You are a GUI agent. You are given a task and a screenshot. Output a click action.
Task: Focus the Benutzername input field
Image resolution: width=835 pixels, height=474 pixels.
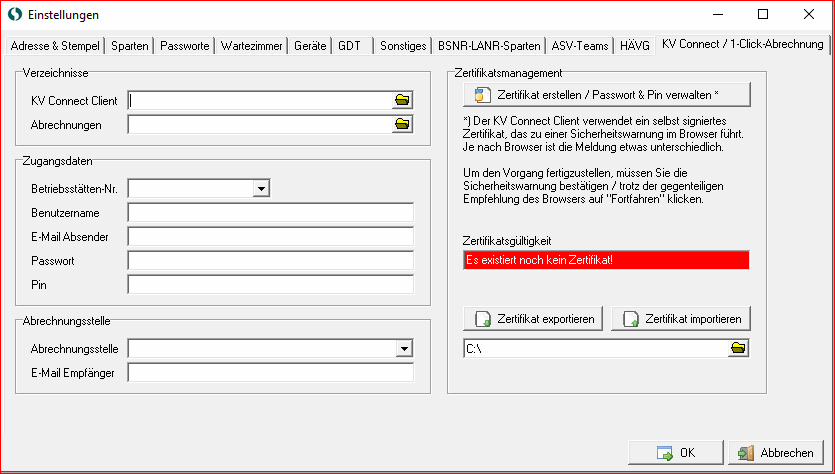pos(270,212)
